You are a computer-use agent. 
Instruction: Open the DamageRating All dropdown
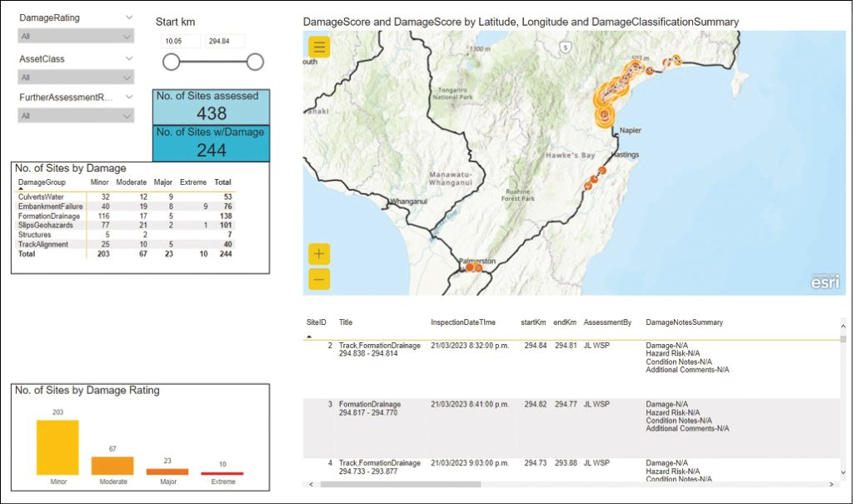pyautogui.click(x=76, y=36)
